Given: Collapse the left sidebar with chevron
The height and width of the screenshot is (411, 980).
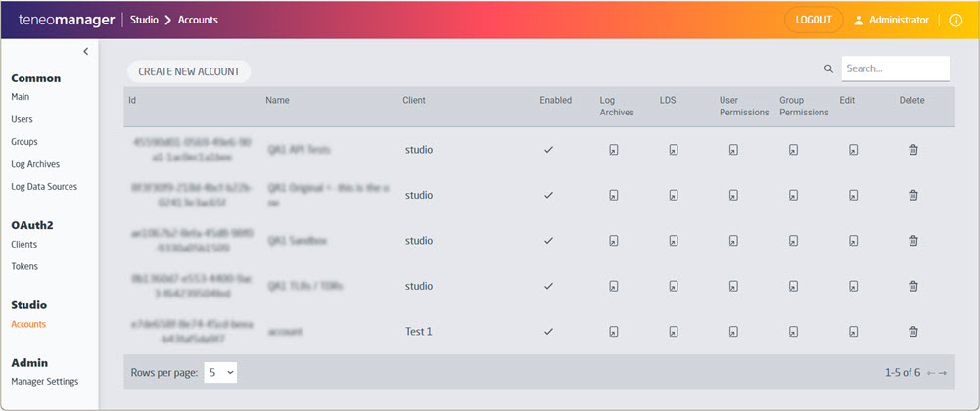Looking at the screenshot, I should point(85,51).
